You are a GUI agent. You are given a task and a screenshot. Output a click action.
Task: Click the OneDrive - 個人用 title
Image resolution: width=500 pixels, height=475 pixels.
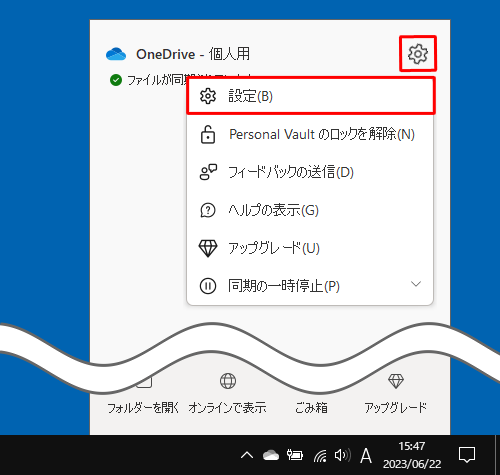tap(193, 54)
